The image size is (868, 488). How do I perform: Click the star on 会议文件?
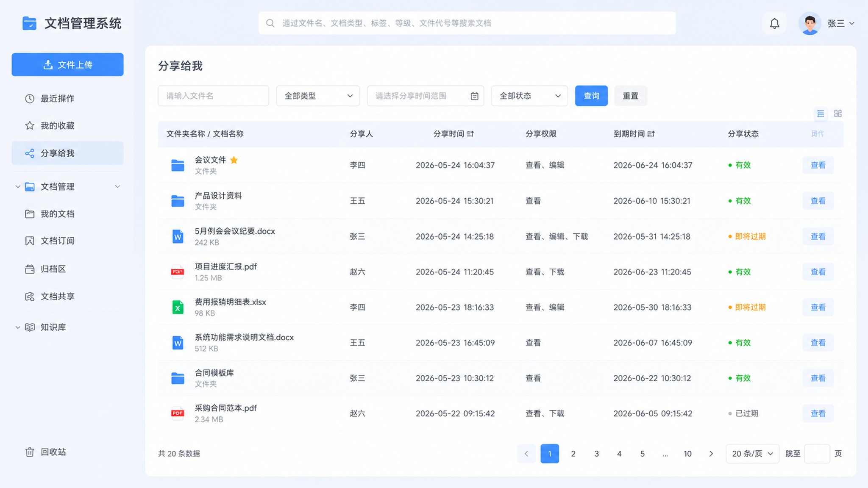(234, 160)
